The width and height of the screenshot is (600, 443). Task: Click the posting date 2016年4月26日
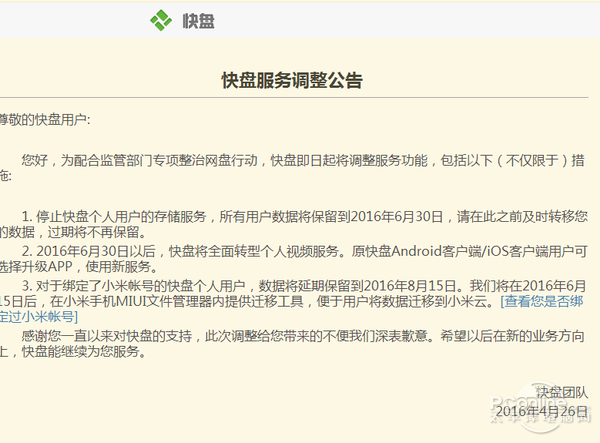541,412
